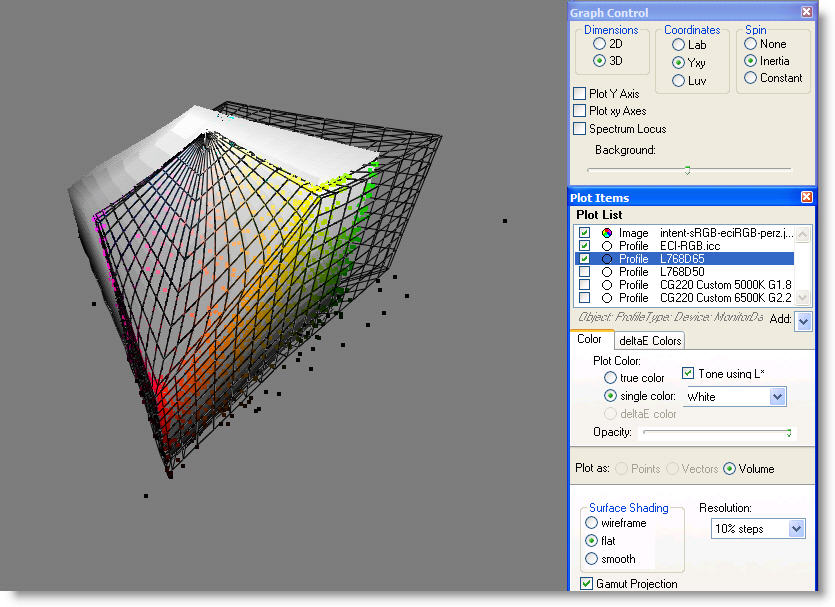835x607 pixels.
Task: Open the single color White dropdown
Action: (x=777, y=397)
